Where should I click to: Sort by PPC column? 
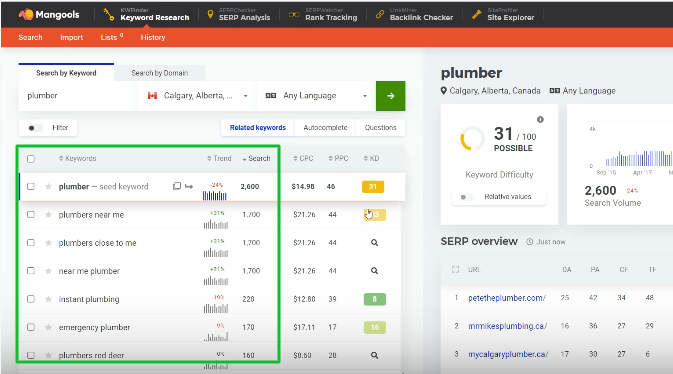click(338, 158)
